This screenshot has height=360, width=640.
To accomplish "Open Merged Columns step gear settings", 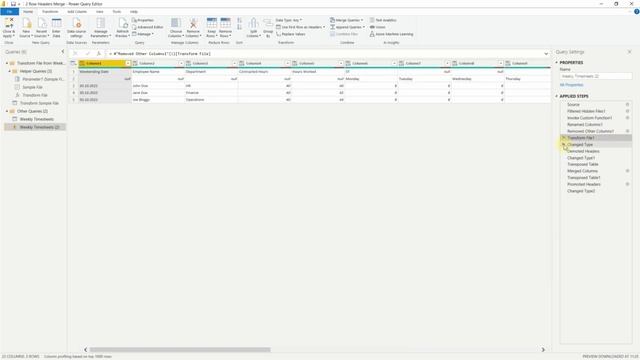I will pos(628,171).
